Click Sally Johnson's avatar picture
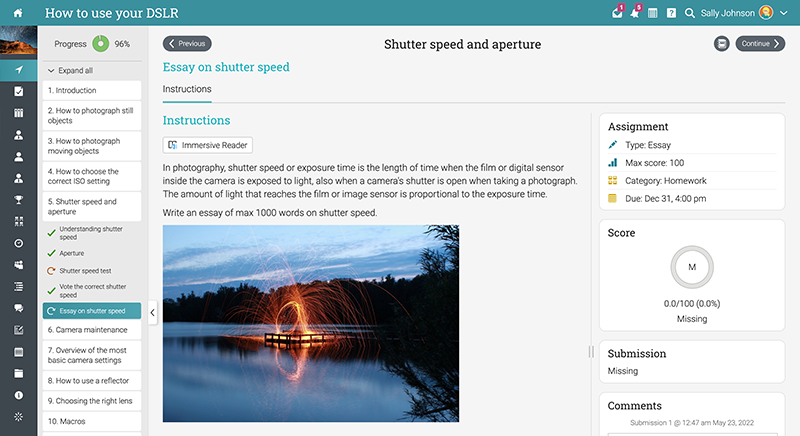The width and height of the screenshot is (800, 436). [x=766, y=13]
